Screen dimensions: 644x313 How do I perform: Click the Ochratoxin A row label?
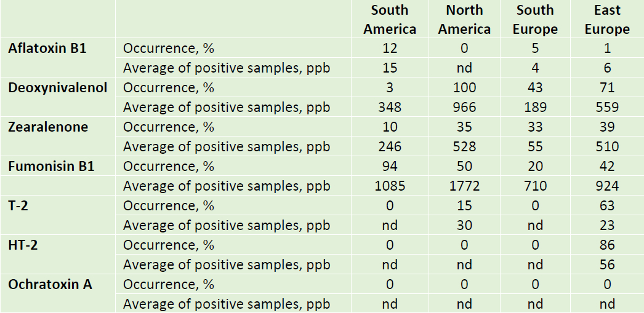tap(50, 284)
